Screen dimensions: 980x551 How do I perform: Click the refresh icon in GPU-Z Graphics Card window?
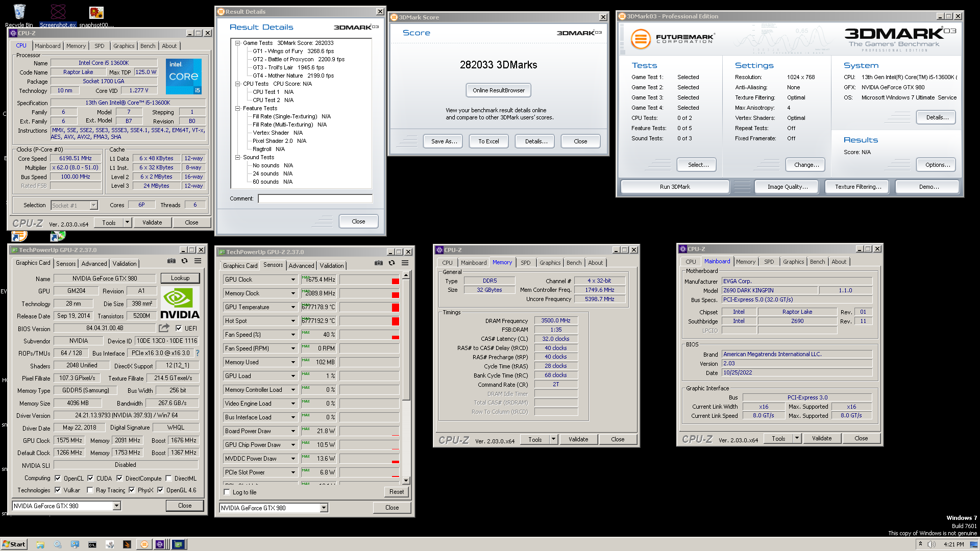pyautogui.click(x=184, y=261)
